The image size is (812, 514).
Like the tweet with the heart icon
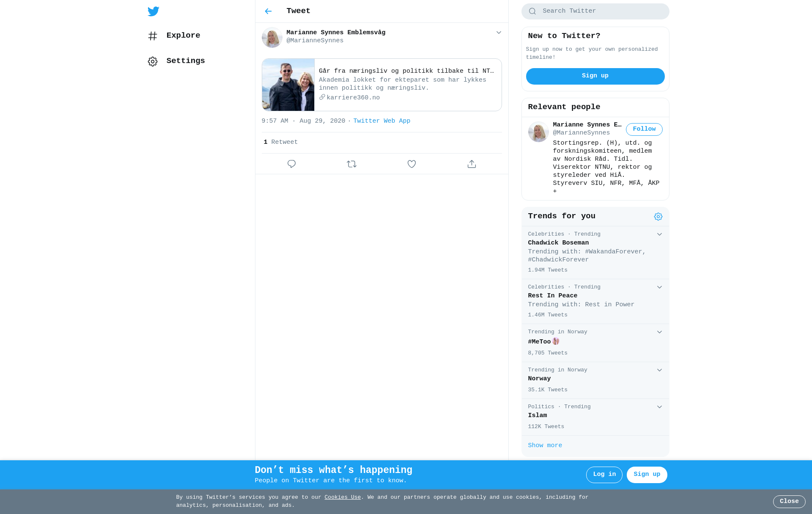pos(411,164)
